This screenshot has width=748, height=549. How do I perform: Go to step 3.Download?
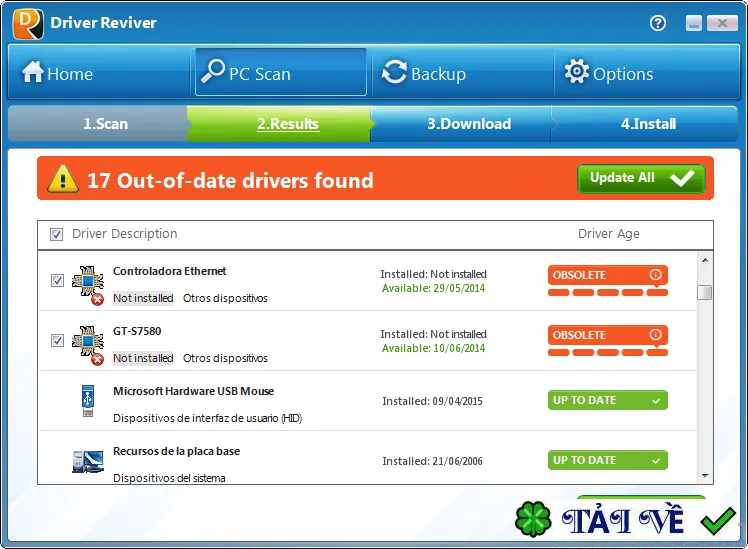(461, 124)
